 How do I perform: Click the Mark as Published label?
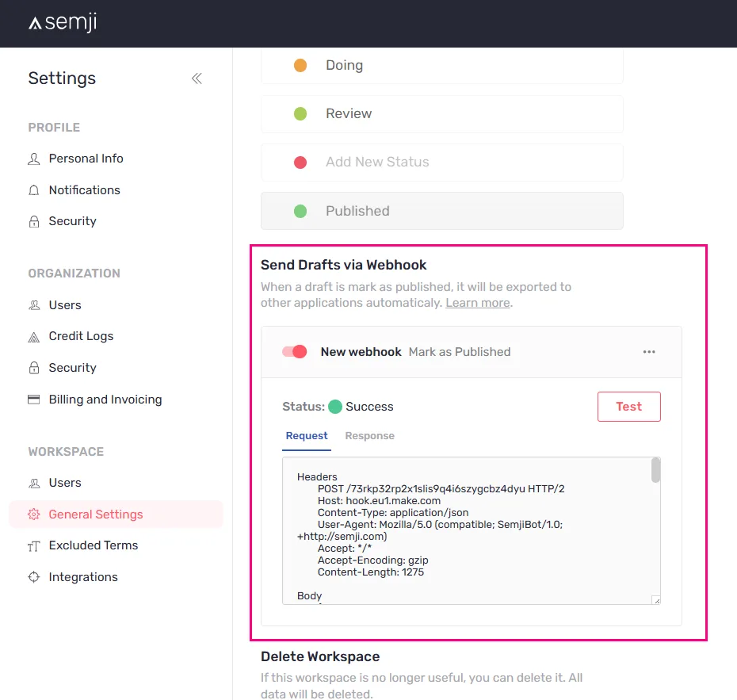(x=460, y=352)
